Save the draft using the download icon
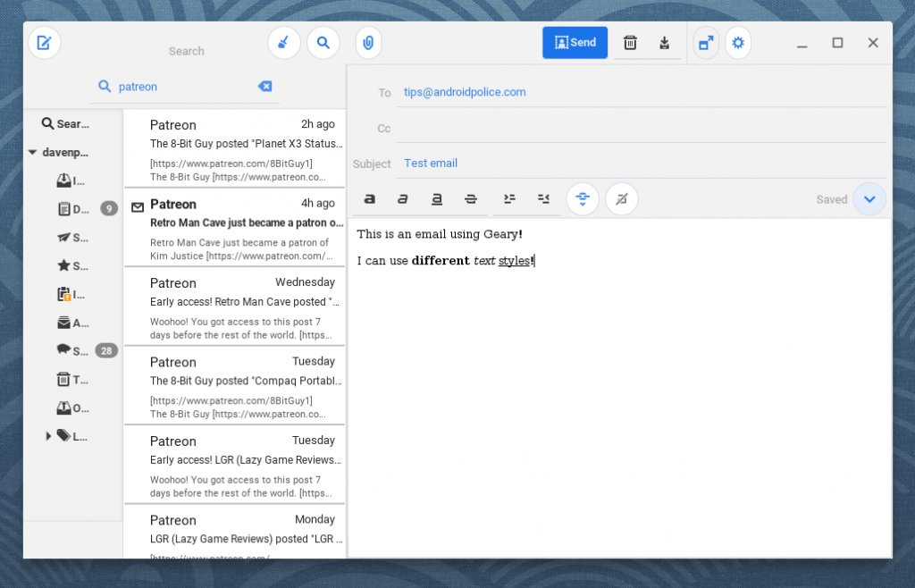915x588 pixels. click(x=664, y=42)
